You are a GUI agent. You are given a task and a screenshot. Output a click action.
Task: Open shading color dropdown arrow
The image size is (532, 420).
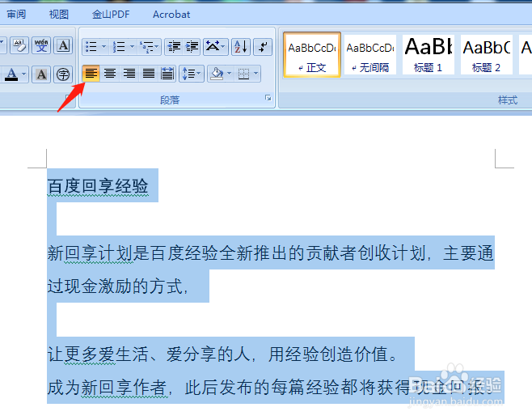(230, 74)
